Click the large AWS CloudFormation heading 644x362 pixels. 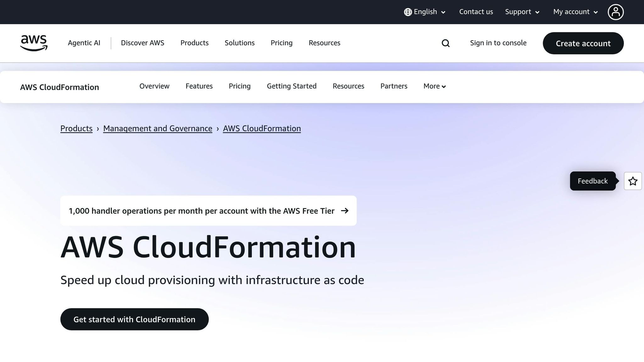point(208,247)
